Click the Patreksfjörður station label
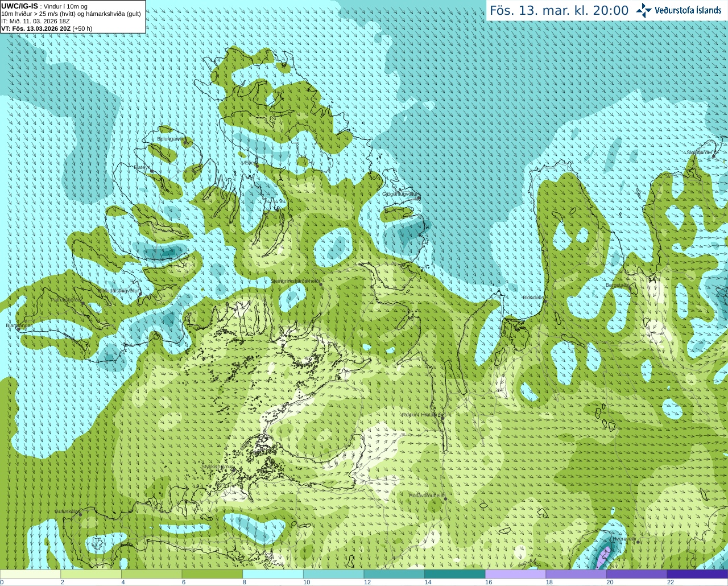The width and height of the screenshot is (728, 586). tap(67, 300)
